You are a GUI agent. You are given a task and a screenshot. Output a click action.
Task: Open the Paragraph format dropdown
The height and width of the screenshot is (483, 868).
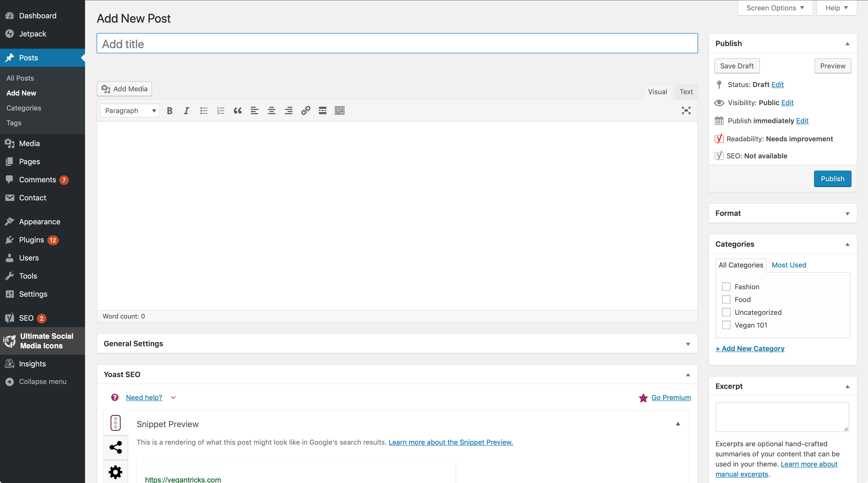(x=130, y=111)
